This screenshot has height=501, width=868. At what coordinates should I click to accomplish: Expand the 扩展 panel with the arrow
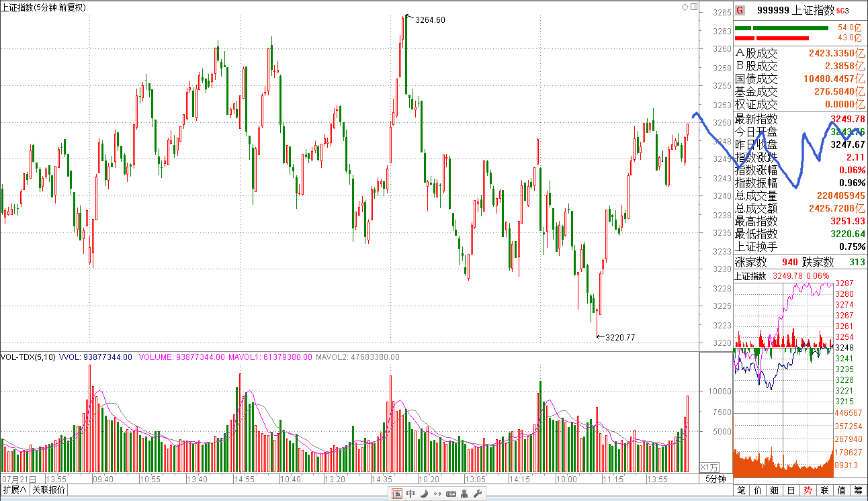pyautogui.click(x=14, y=490)
